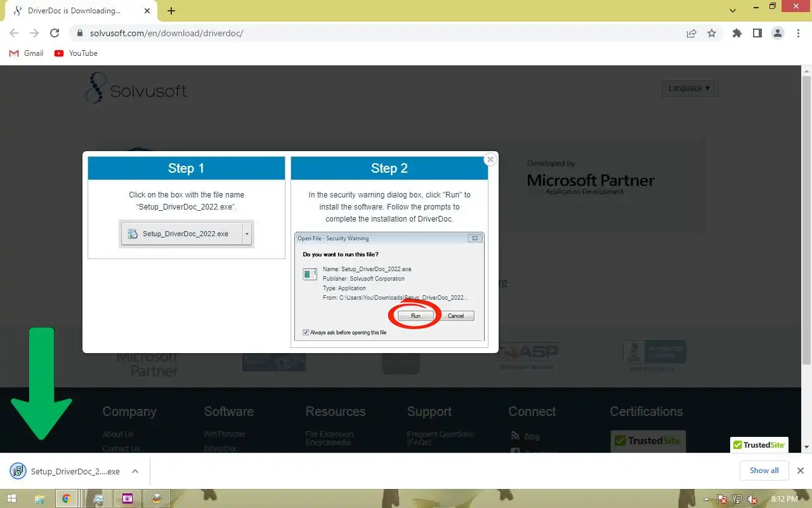
Task: Open the Blog link under Connect
Action: 532,436
